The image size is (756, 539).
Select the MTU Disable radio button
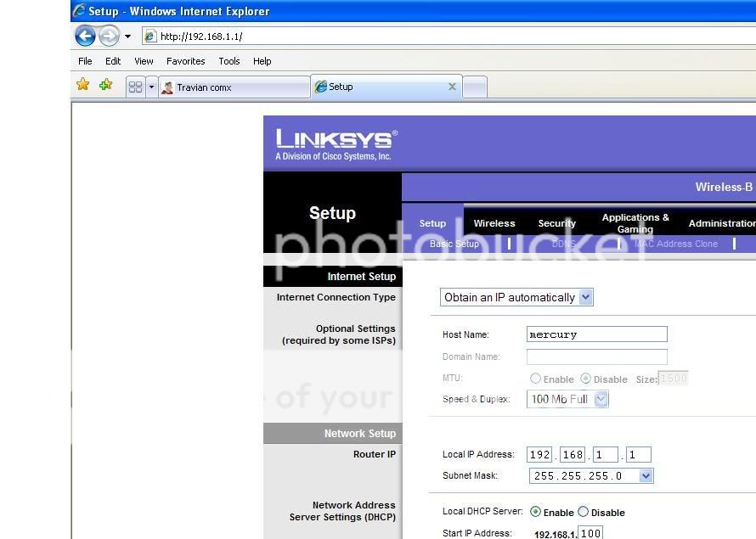coord(586,379)
